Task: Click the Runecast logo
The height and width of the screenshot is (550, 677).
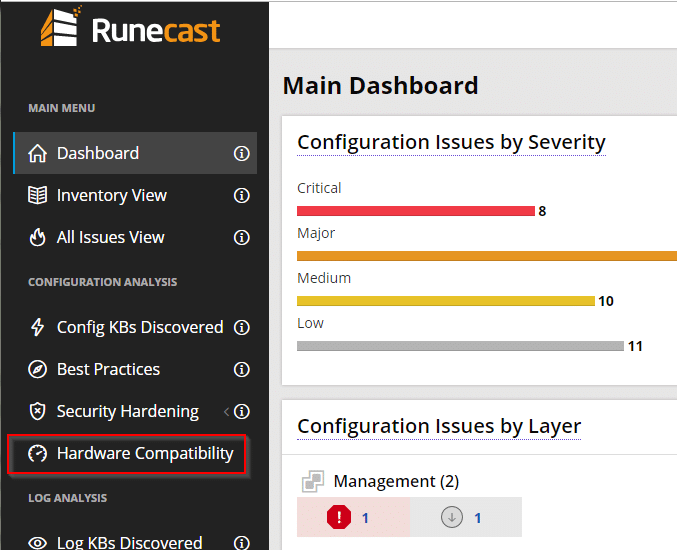Action: (130, 27)
